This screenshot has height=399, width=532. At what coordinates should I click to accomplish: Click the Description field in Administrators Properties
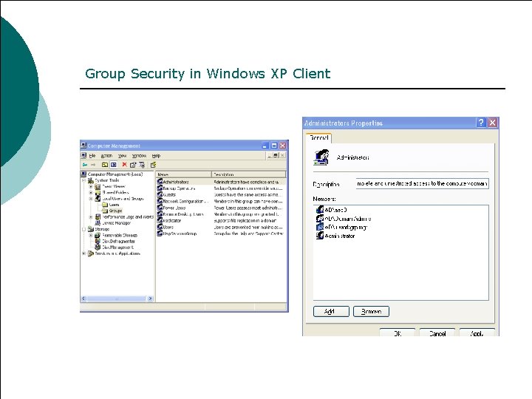pyautogui.click(x=422, y=183)
